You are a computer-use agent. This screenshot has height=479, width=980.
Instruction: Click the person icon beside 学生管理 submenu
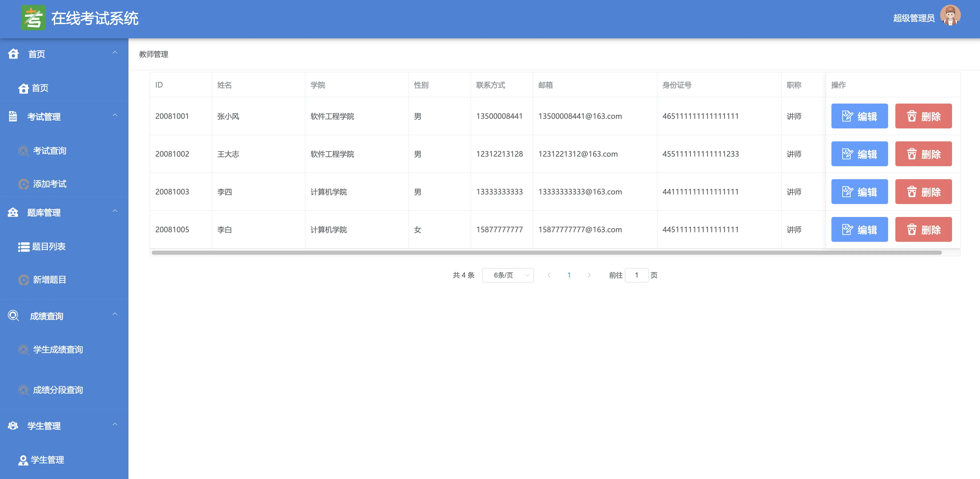[x=23, y=460]
